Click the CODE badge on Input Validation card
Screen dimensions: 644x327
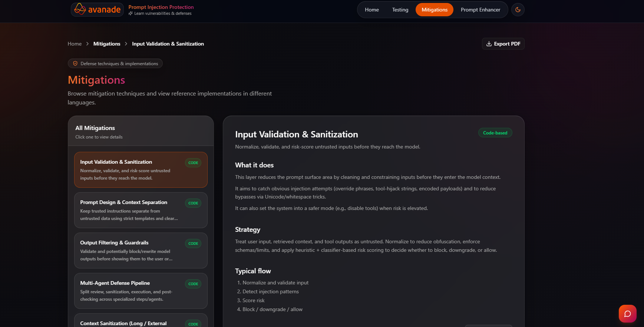click(193, 163)
